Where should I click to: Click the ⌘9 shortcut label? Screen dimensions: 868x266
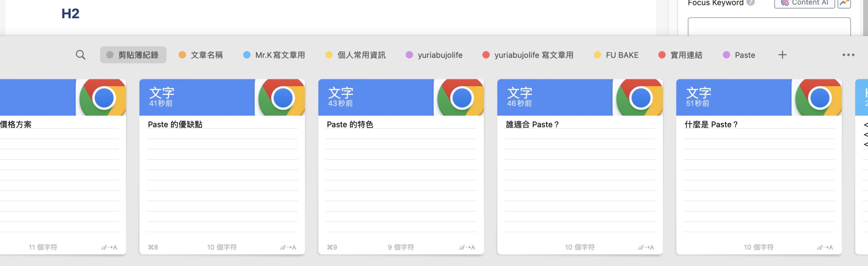coord(332,247)
